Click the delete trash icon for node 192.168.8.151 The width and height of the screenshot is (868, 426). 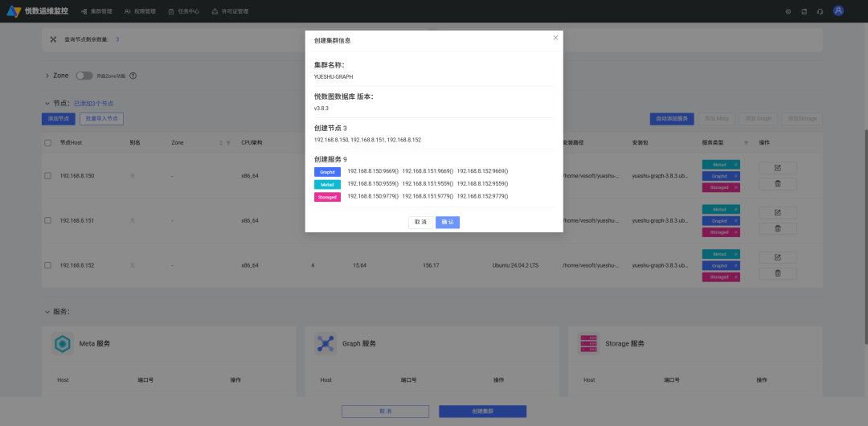777,228
